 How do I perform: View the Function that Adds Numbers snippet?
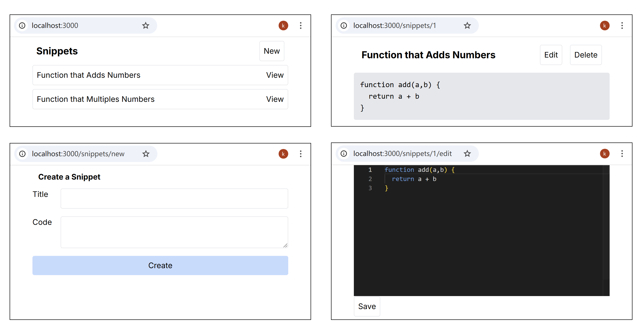275,75
